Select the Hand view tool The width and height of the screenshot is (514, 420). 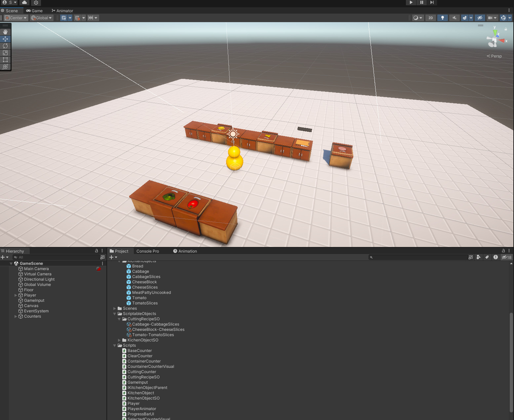pyautogui.click(x=5, y=32)
